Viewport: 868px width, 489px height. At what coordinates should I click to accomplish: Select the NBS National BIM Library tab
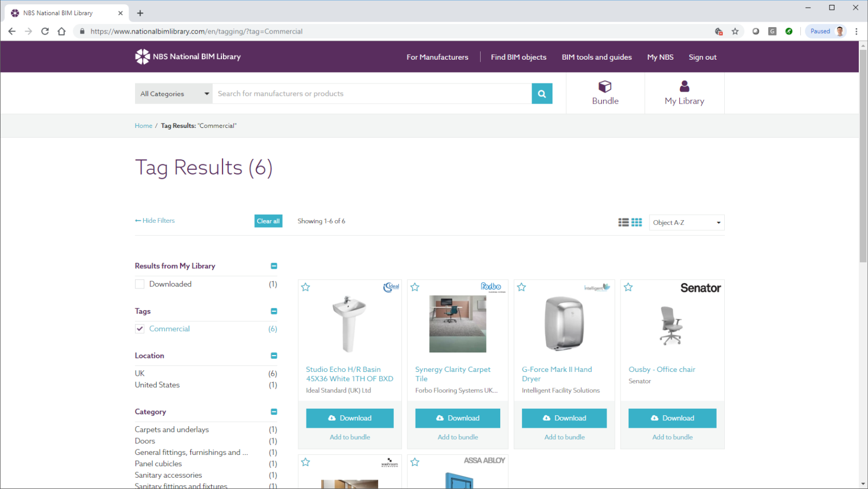click(x=67, y=13)
